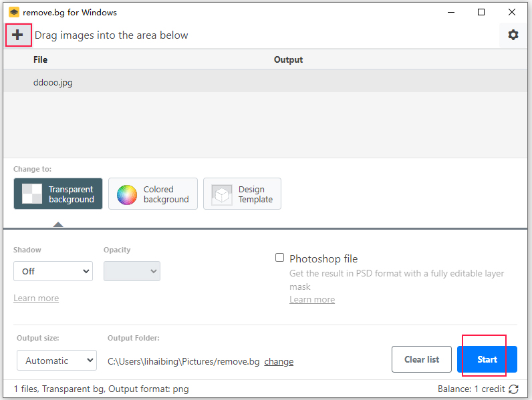Select Transparent background option
The height and width of the screenshot is (400, 532).
(58, 194)
